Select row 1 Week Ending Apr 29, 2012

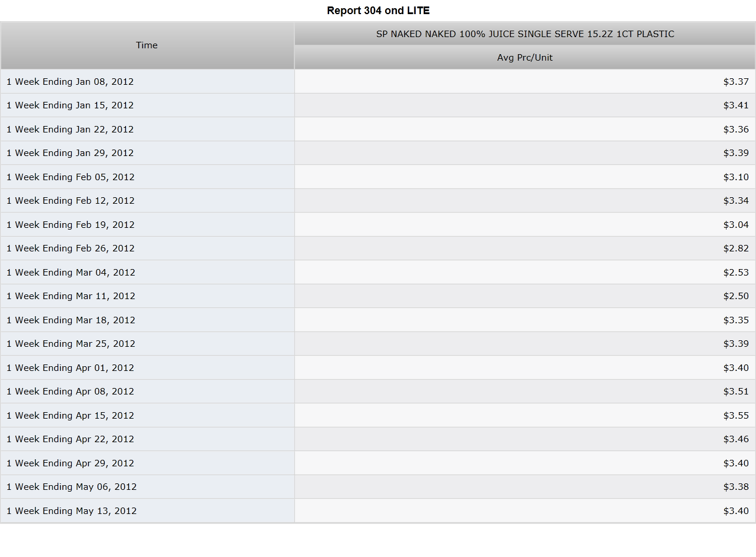click(378, 463)
